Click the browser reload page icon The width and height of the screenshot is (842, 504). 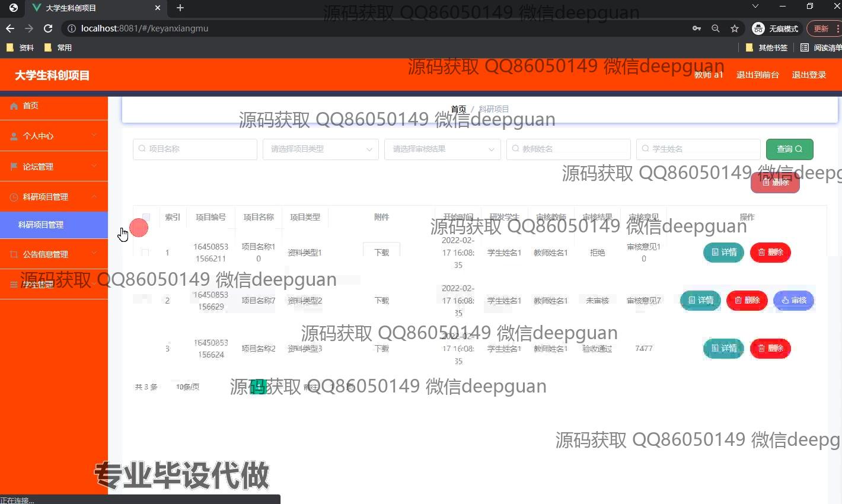pos(48,28)
